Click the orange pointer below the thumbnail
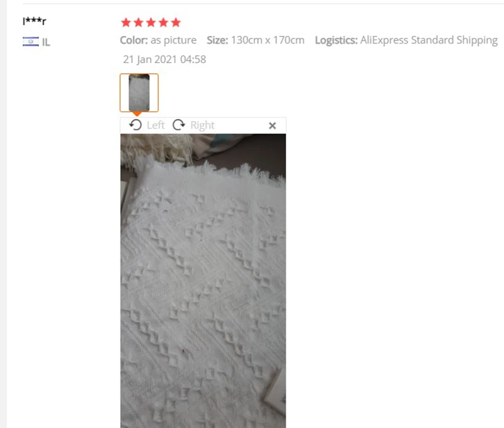 137,114
